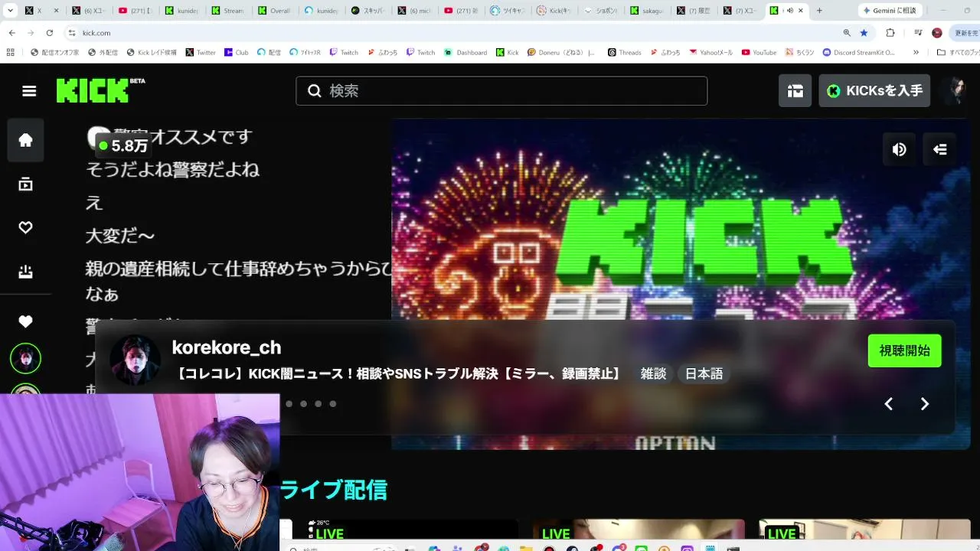The height and width of the screenshot is (551, 980).
Task: Expand the hidden bookmarks overflow chevron
Action: (916, 53)
